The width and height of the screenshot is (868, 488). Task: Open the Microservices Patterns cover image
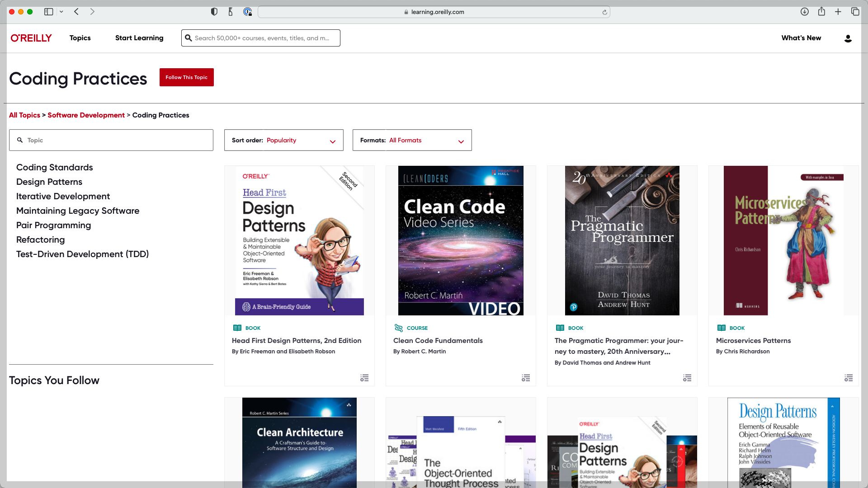click(783, 240)
